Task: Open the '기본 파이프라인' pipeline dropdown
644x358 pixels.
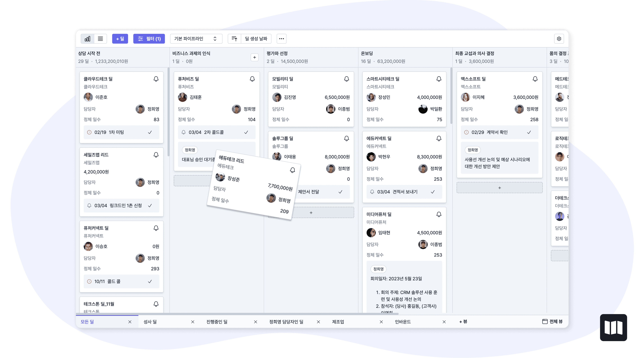Action: (196, 39)
